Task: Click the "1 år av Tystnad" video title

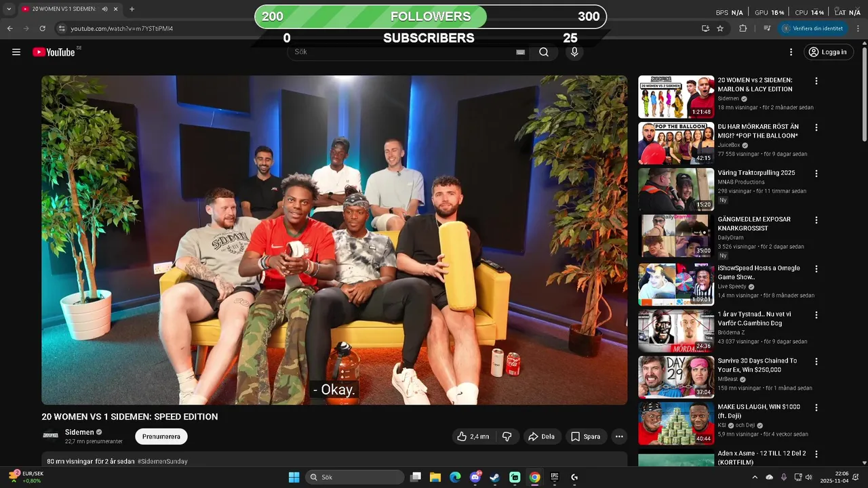Action: [x=754, y=319]
